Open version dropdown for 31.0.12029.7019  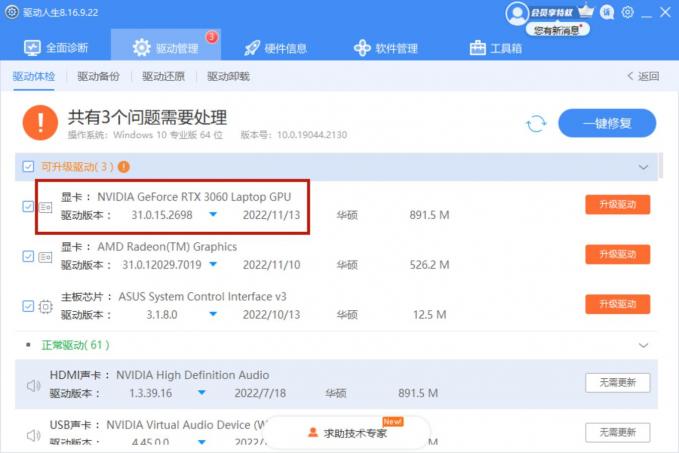213,264
